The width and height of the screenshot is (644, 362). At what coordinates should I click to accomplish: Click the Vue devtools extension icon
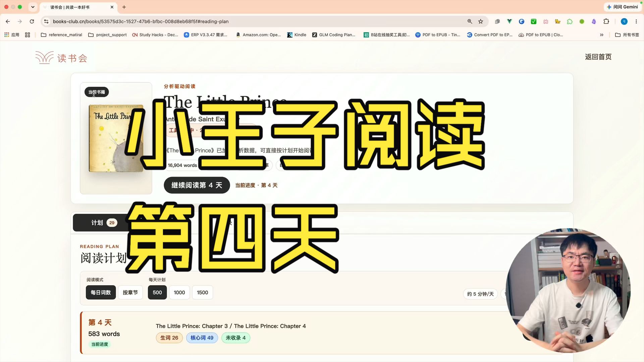tap(509, 21)
